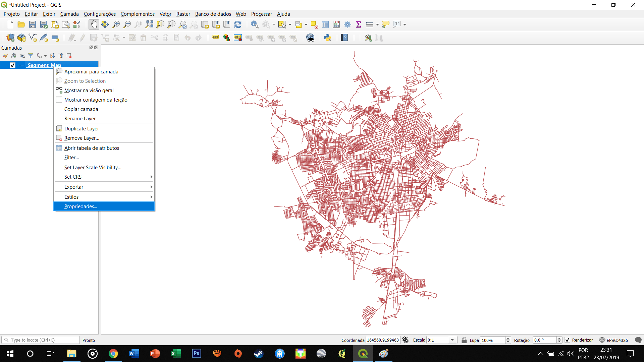Enable Mostrar contagem da feição
This screenshot has width=644, height=362.
coord(96,100)
